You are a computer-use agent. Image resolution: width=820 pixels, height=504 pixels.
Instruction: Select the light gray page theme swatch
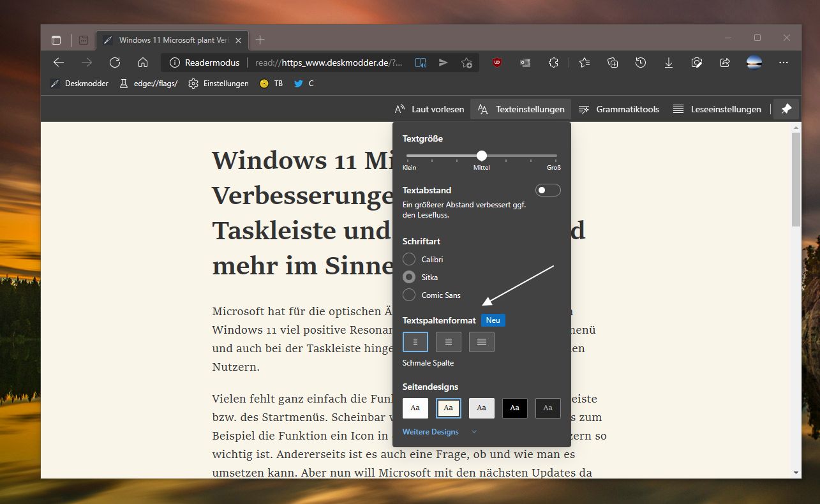point(482,408)
